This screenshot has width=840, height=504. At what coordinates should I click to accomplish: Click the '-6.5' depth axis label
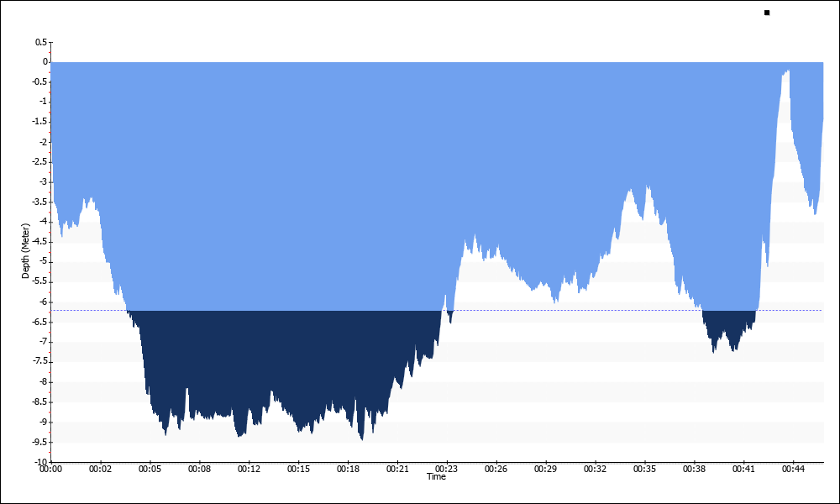[x=39, y=322]
